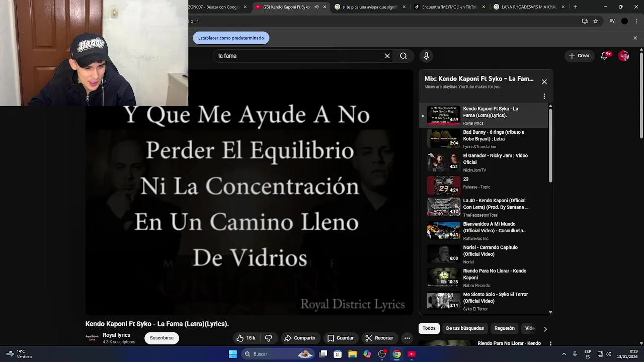Image resolution: width=644 pixels, height=362 pixels.
Task: Like the video with 15 k likes
Action: pos(246,338)
